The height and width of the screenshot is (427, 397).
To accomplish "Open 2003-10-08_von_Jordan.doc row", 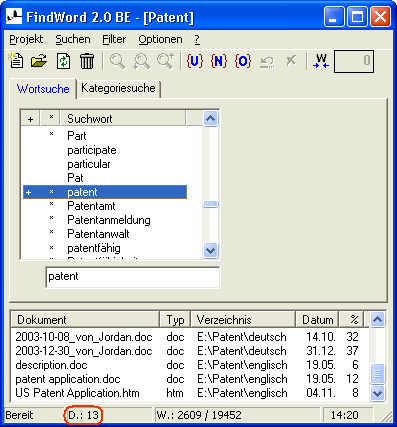I will click(190, 337).
